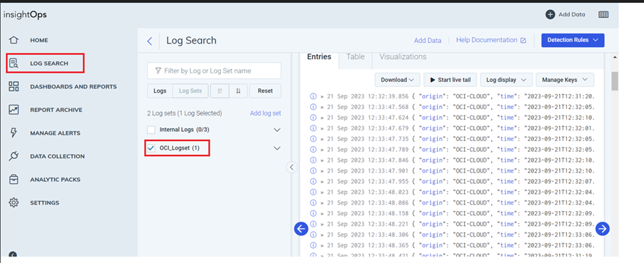Open the Data Collection plug icon
The width and height of the screenshot is (644, 263).
[x=14, y=156]
